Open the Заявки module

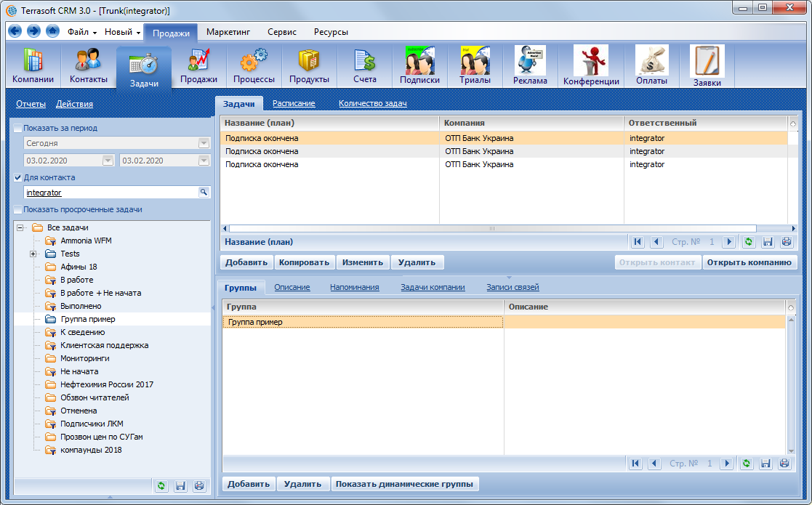pyautogui.click(x=707, y=65)
